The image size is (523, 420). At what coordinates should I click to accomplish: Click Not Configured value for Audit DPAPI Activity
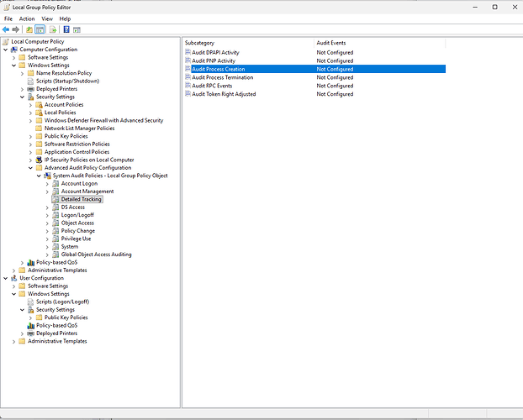click(x=335, y=52)
